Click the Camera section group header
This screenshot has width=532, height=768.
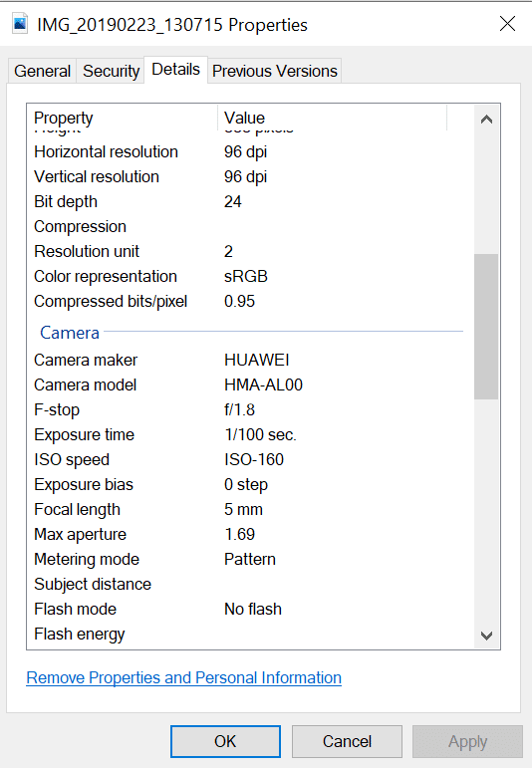70,333
